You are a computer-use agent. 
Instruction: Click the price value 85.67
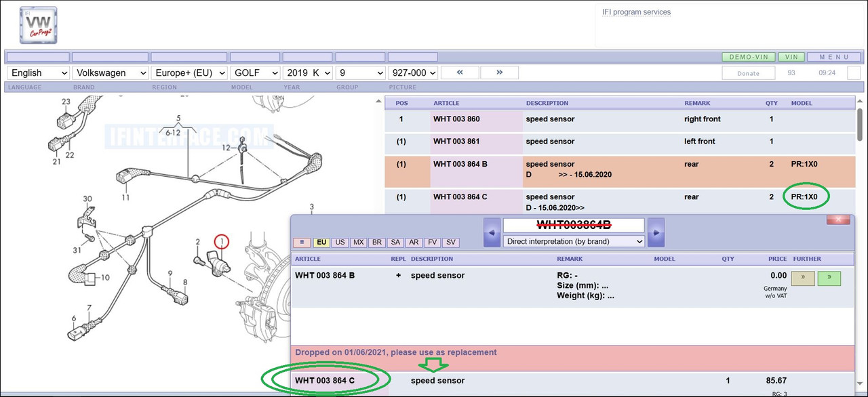777,381
